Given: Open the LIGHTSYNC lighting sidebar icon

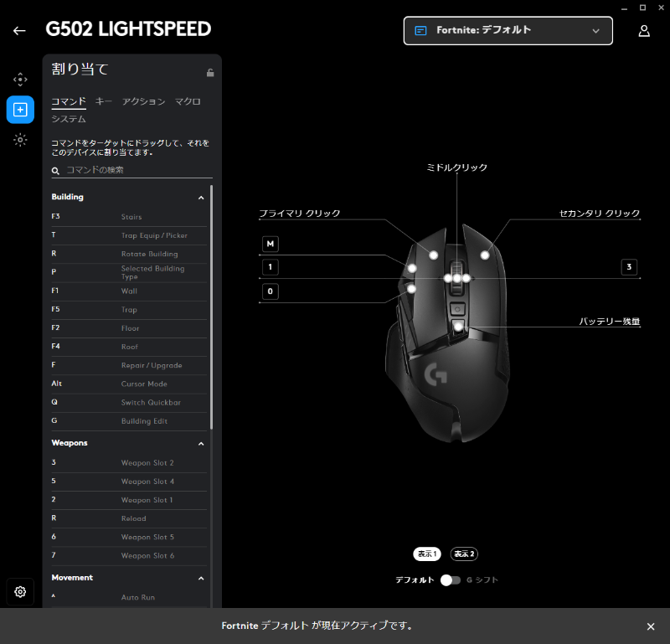Looking at the screenshot, I should click(x=20, y=140).
